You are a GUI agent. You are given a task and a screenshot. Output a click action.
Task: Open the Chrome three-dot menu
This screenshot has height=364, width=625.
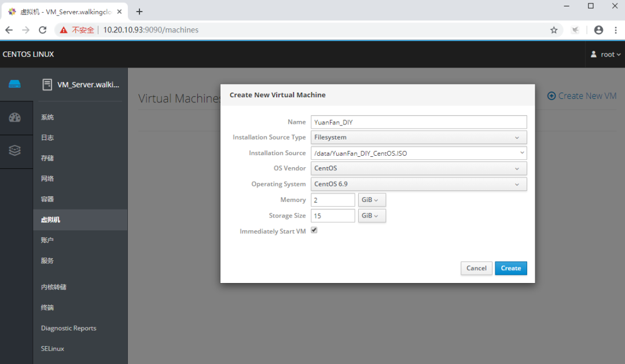tap(615, 30)
